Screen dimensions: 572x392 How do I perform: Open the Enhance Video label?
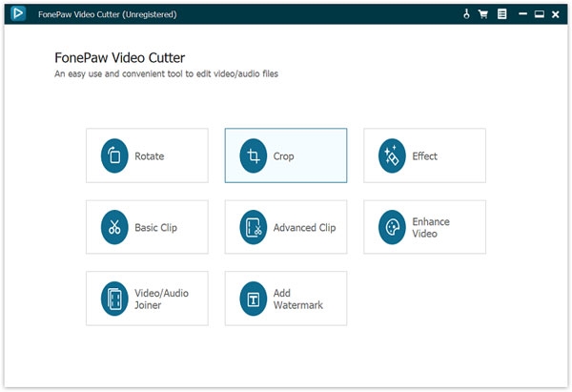click(x=431, y=227)
